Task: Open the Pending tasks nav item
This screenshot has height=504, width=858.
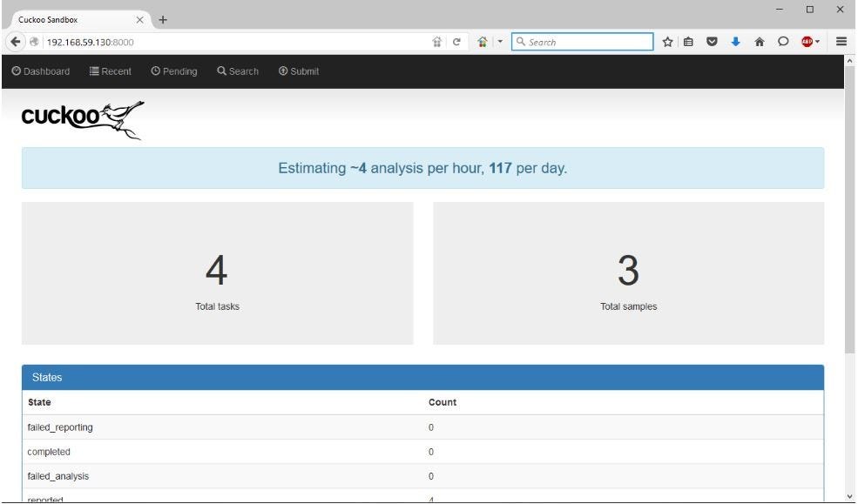Action: click(x=174, y=71)
